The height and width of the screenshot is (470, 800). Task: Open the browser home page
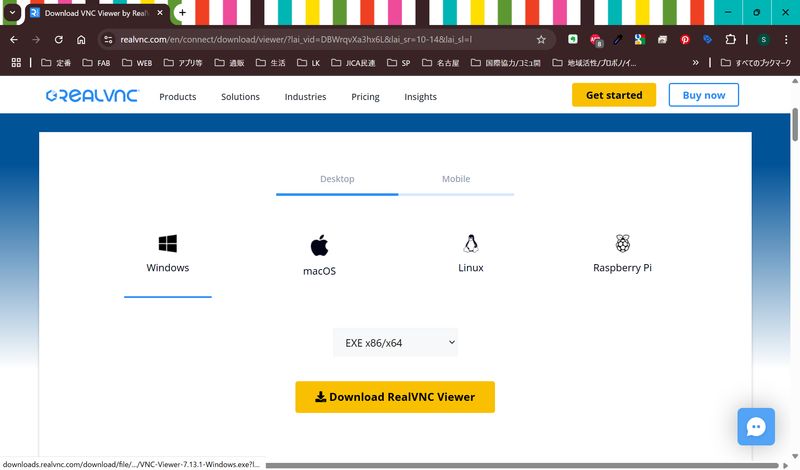pyautogui.click(x=81, y=39)
